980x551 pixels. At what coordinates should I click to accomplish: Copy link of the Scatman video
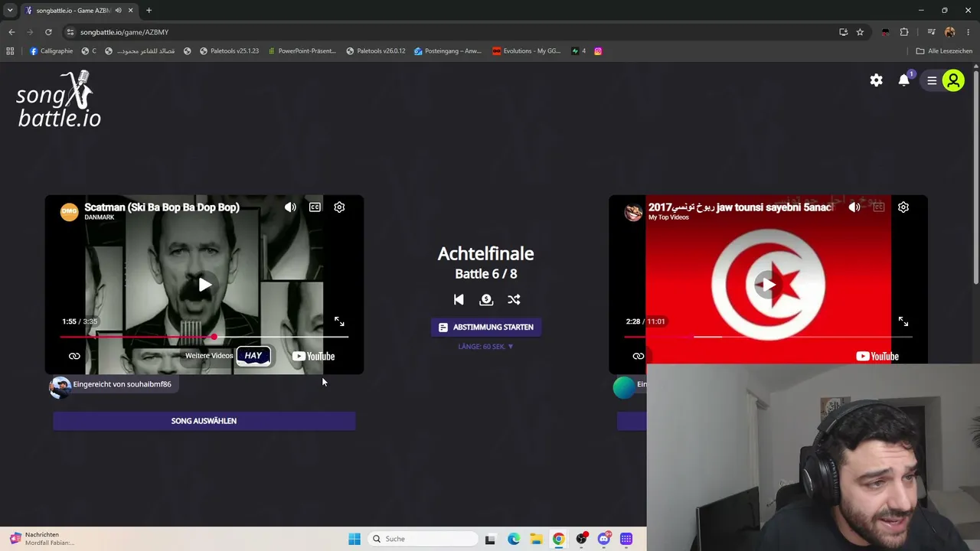coord(74,356)
